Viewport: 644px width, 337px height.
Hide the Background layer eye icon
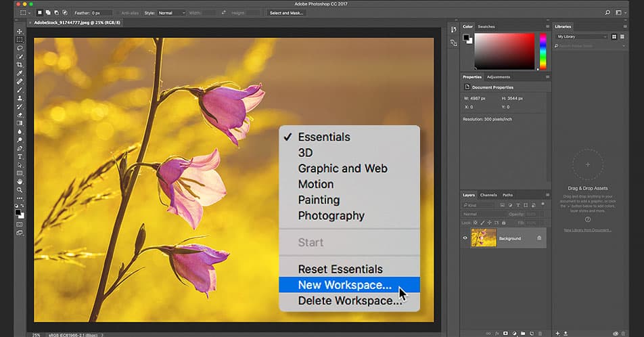[x=465, y=238]
